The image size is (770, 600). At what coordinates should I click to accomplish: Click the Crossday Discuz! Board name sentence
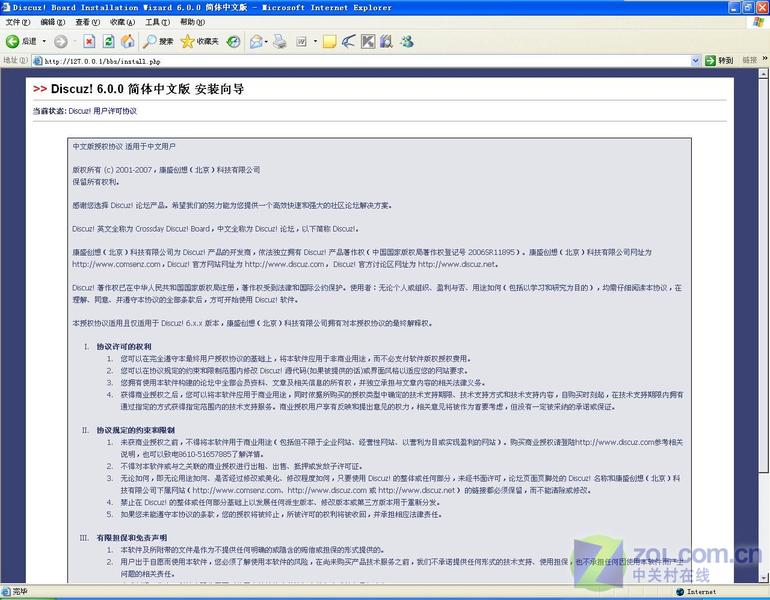tap(216, 229)
